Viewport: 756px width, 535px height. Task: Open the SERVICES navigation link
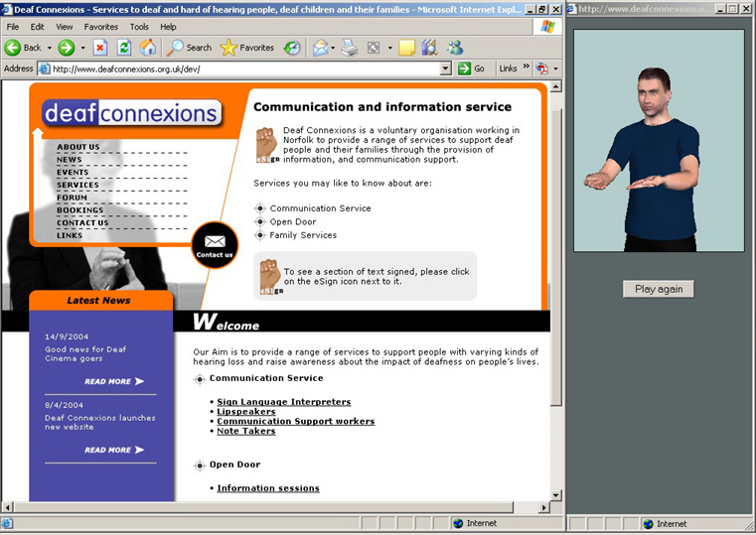[77, 185]
